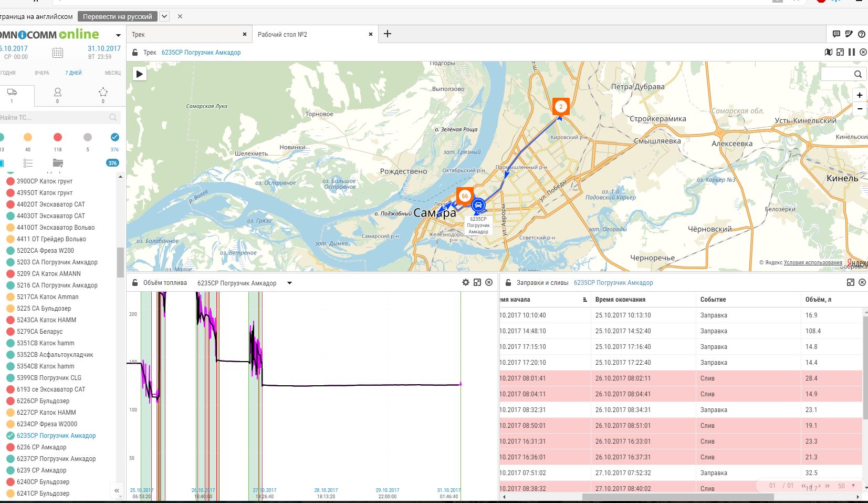Zoom in on the map
The width and height of the screenshot is (868, 503).
coord(859,95)
